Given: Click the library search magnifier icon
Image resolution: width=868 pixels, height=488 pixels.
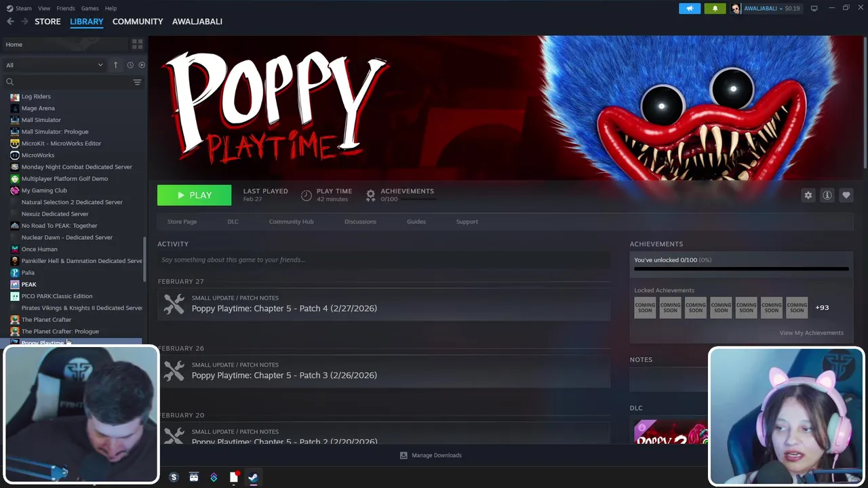Looking at the screenshot, I should click(x=9, y=82).
